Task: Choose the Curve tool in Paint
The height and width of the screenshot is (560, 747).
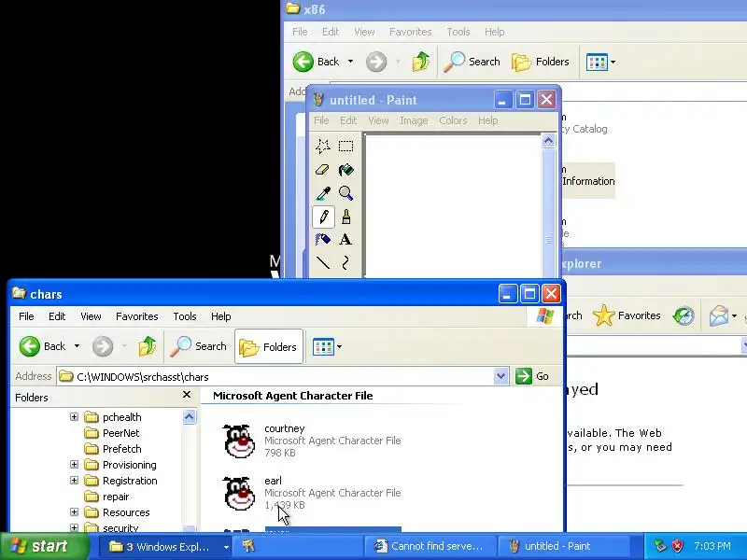Action: click(x=345, y=262)
